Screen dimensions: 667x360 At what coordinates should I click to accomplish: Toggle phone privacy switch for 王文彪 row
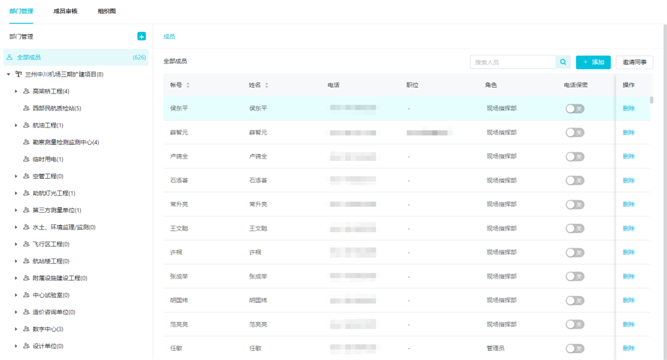click(x=575, y=229)
